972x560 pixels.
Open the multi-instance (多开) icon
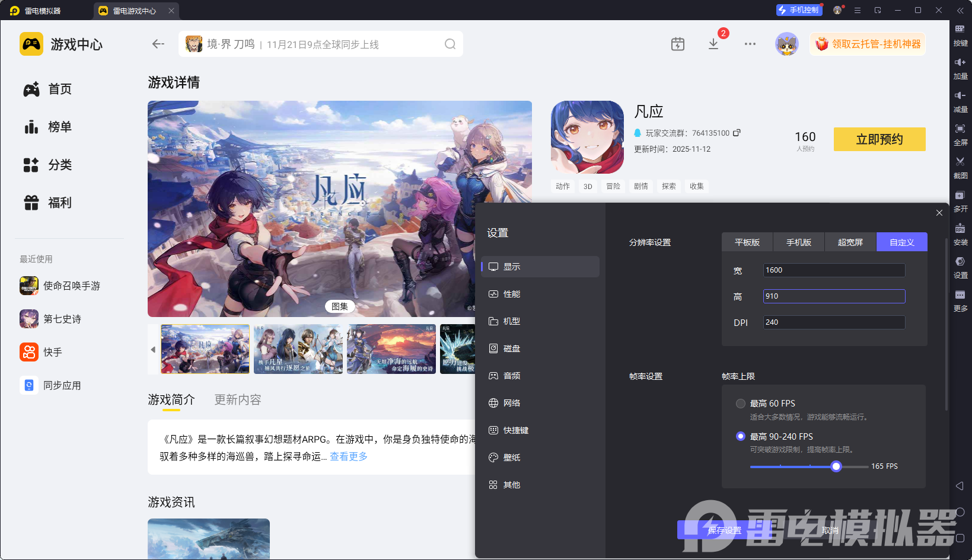960,196
